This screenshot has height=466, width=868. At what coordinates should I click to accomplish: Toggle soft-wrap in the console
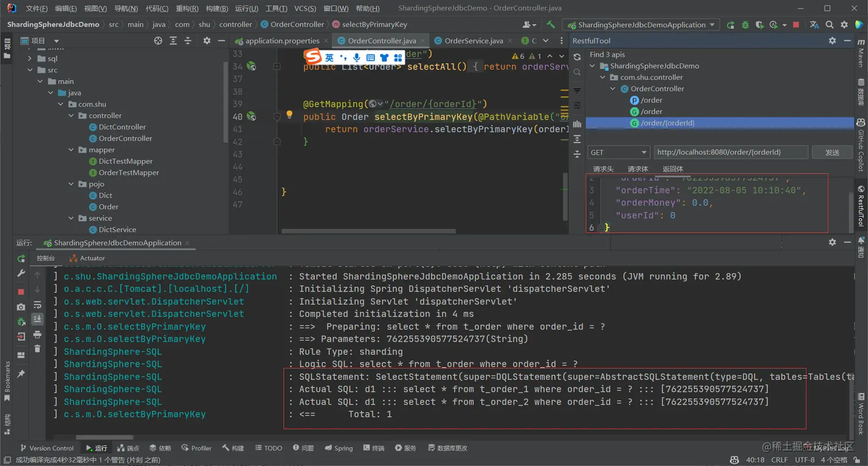37,304
